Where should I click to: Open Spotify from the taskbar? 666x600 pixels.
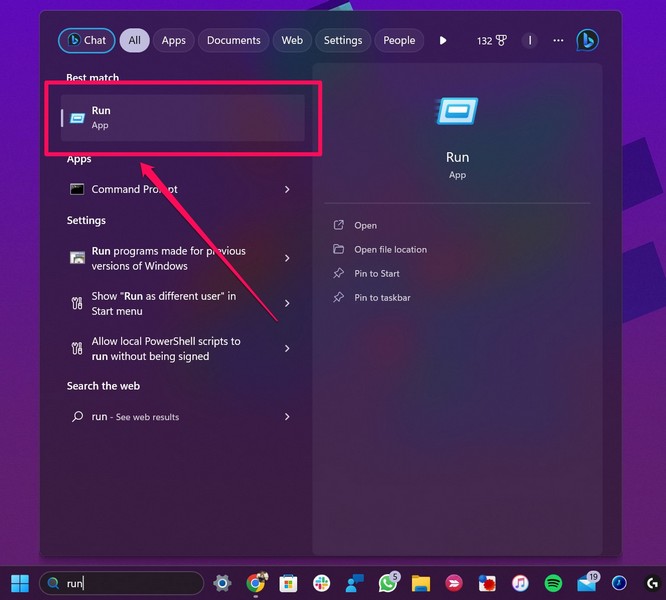click(x=553, y=583)
